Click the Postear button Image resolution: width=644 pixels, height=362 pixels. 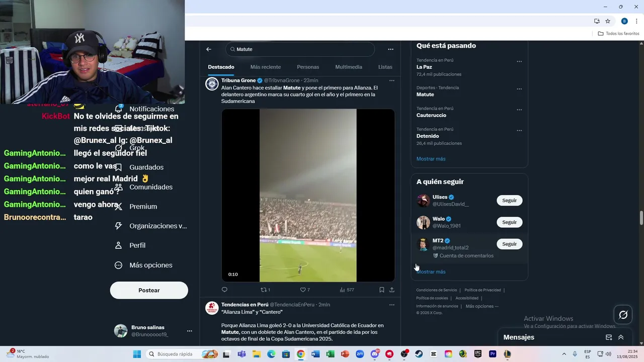149,290
